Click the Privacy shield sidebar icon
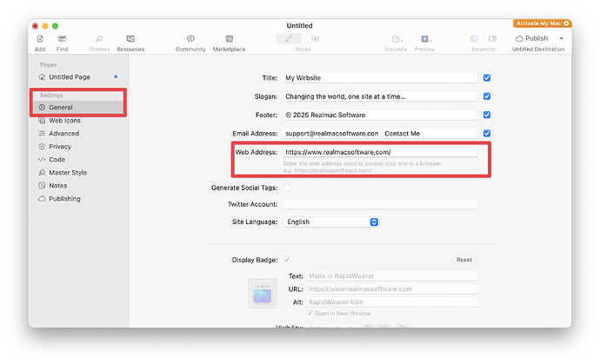Image resolution: width=600 pixels, height=364 pixels. (42, 147)
